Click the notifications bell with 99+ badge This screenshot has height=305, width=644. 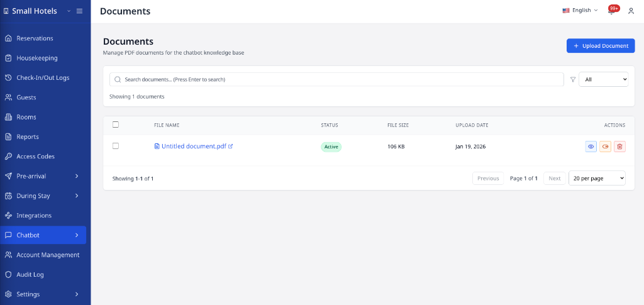(611, 11)
